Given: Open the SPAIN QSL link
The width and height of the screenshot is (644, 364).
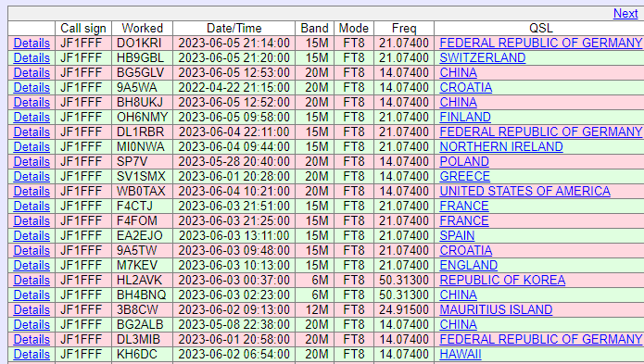Looking at the screenshot, I should tap(457, 236).
